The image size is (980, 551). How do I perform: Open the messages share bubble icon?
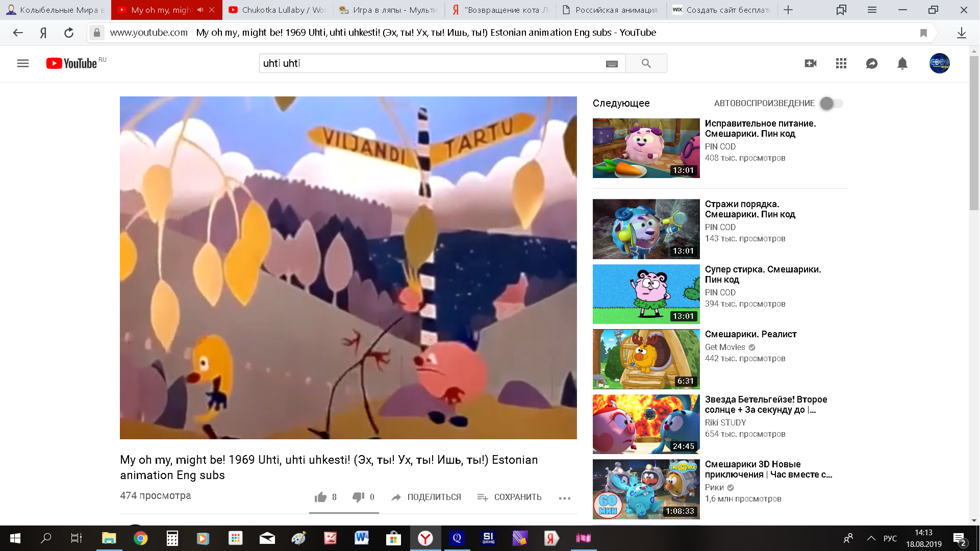tap(872, 63)
